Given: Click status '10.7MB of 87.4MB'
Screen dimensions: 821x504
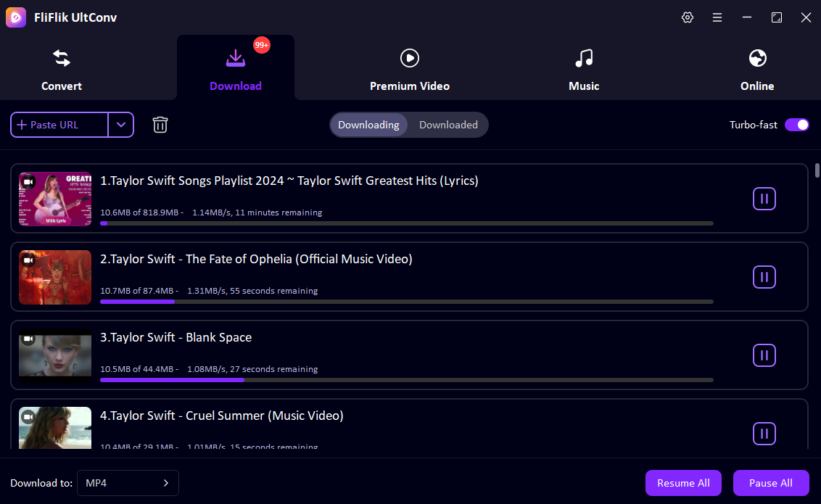Looking at the screenshot, I should coord(136,291).
